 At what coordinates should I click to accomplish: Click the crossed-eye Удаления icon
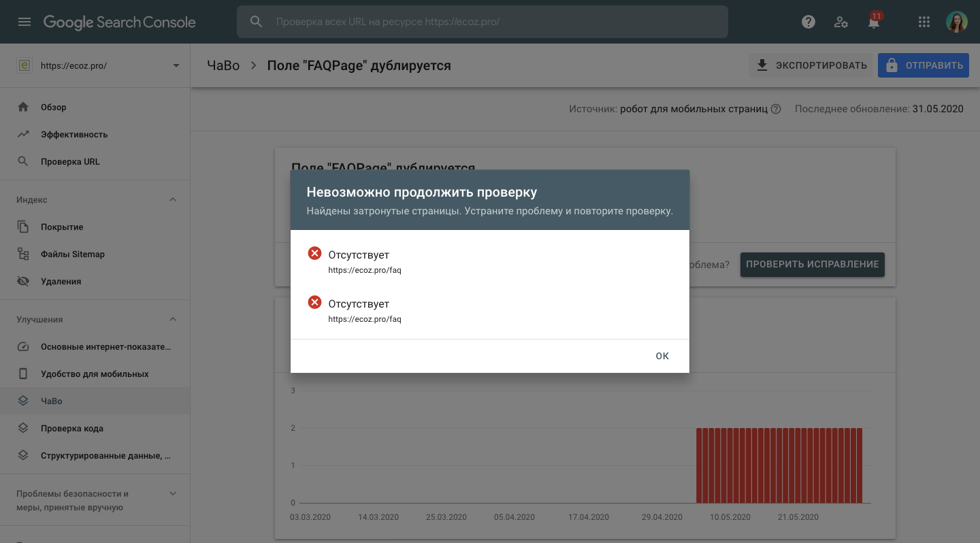(x=23, y=281)
